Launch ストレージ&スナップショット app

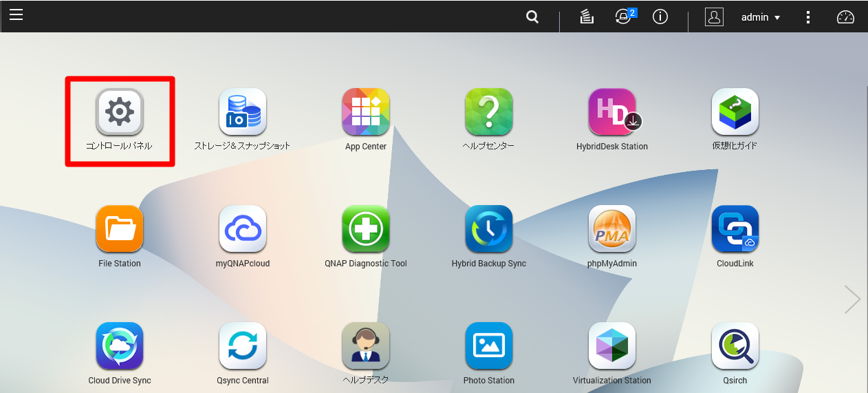point(243,111)
